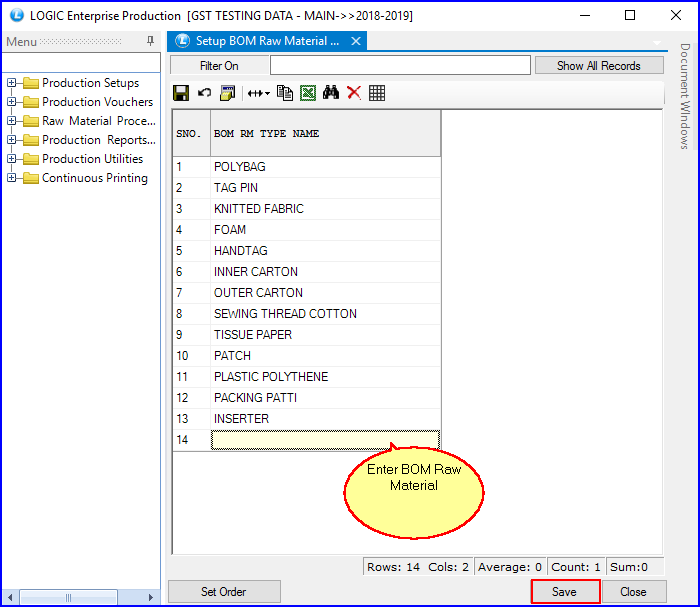Image resolution: width=700 pixels, height=607 pixels.
Task: Click the BOM RM TYPE NAME column header
Action: coord(325,133)
